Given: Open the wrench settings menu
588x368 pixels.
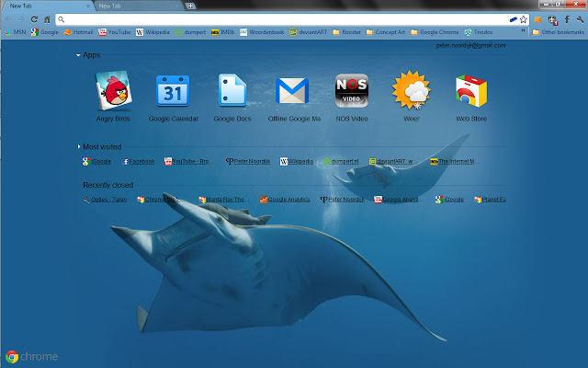Looking at the screenshot, I should (580, 19).
